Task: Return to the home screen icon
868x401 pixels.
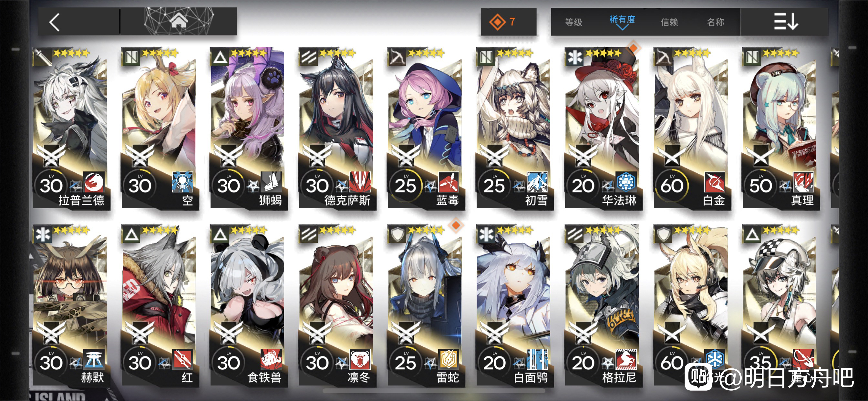Action: tap(179, 21)
